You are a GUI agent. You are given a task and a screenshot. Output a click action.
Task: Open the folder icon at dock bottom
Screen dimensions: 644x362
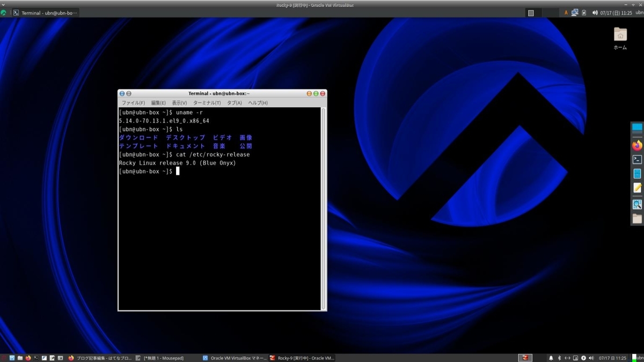coord(637,218)
